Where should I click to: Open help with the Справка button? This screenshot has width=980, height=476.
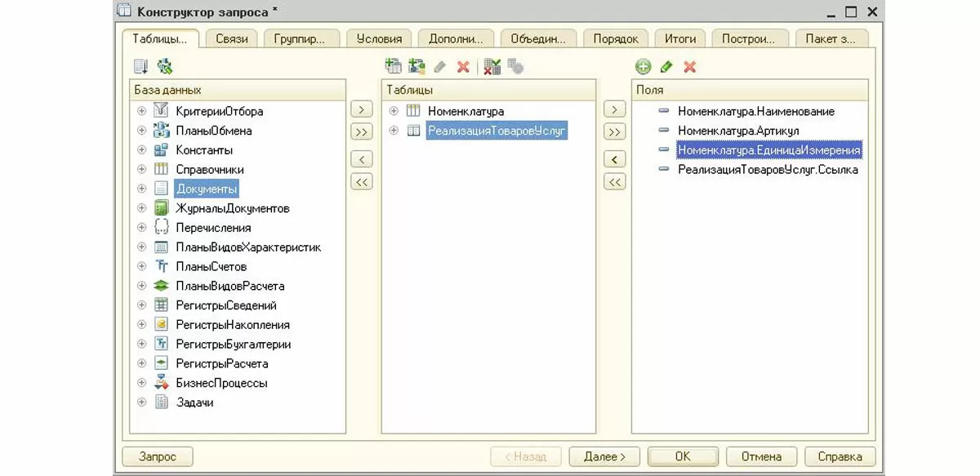coord(840,456)
